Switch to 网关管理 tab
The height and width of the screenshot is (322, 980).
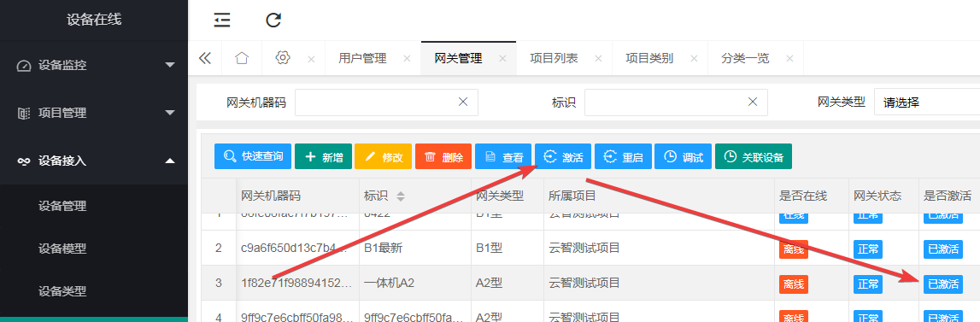coord(458,59)
